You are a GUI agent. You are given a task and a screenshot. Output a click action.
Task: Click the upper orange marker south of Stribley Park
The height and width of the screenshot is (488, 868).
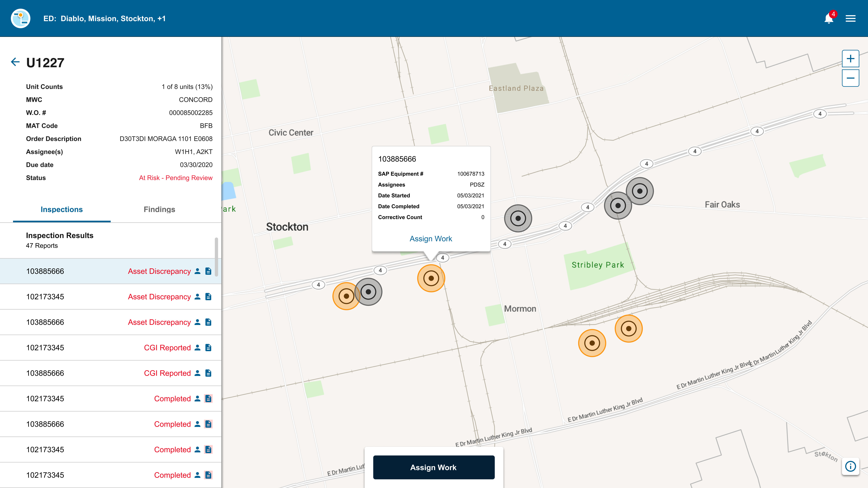(628, 328)
